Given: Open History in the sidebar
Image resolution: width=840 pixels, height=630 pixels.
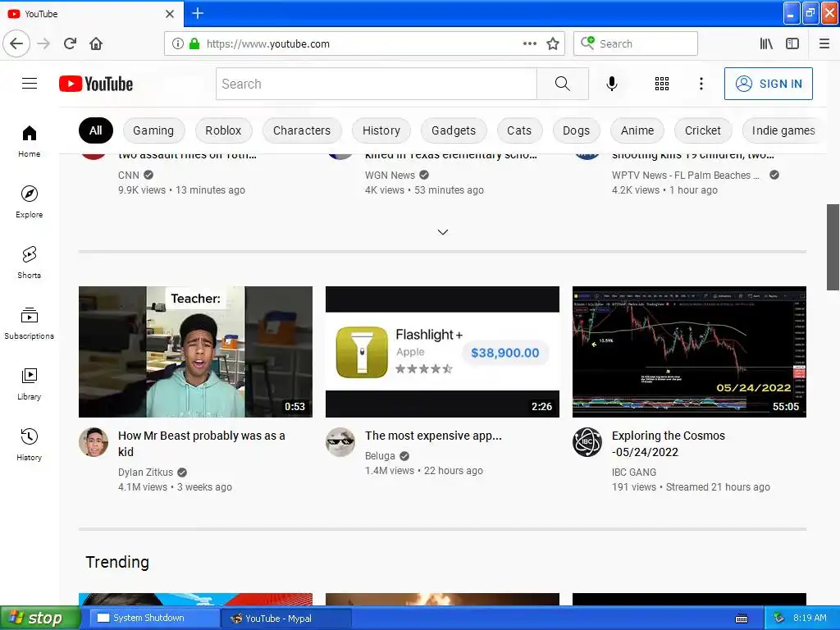Looking at the screenshot, I should coord(30,445).
